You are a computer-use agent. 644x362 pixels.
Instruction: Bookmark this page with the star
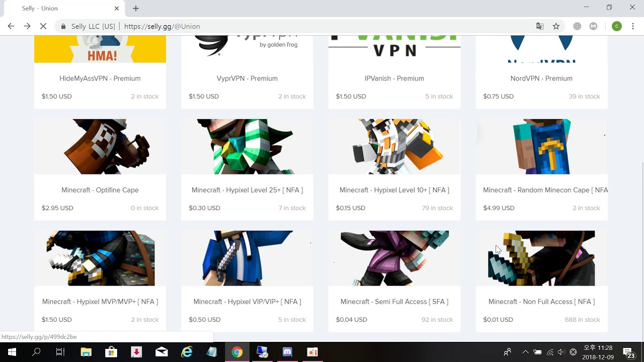556,26
